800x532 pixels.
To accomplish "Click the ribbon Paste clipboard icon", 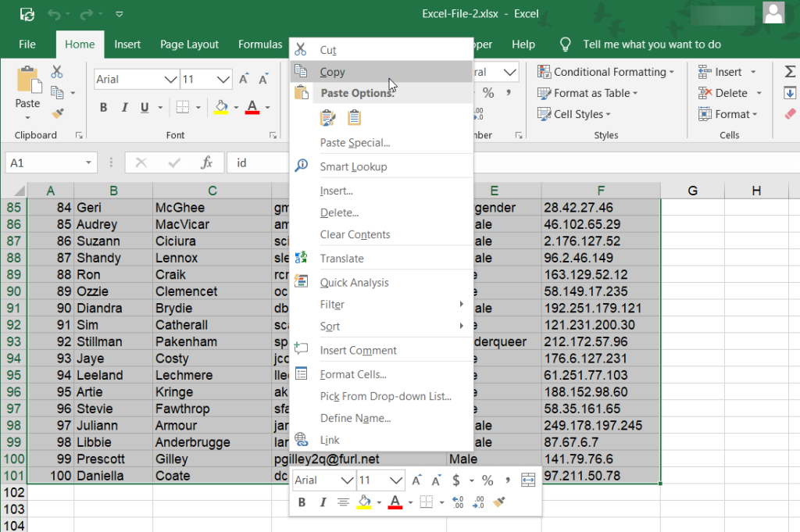I will click(29, 80).
